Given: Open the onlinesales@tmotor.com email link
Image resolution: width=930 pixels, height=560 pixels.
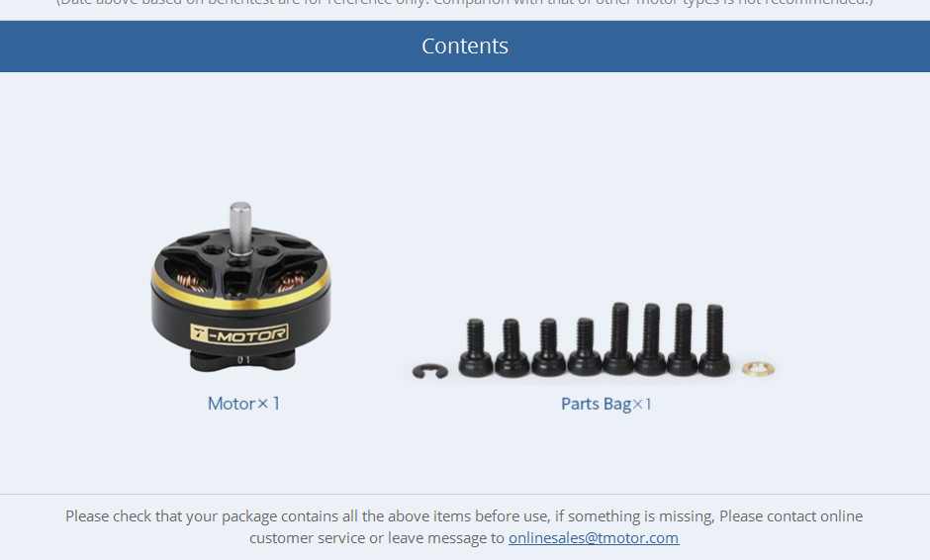Looking at the screenshot, I should pyautogui.click(x=593, y=538).
